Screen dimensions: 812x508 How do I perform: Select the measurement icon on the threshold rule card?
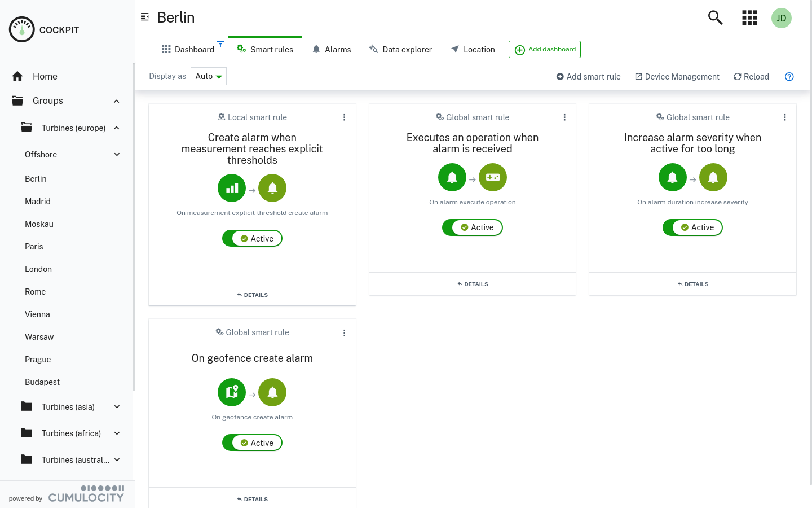(x=232, y=188)
